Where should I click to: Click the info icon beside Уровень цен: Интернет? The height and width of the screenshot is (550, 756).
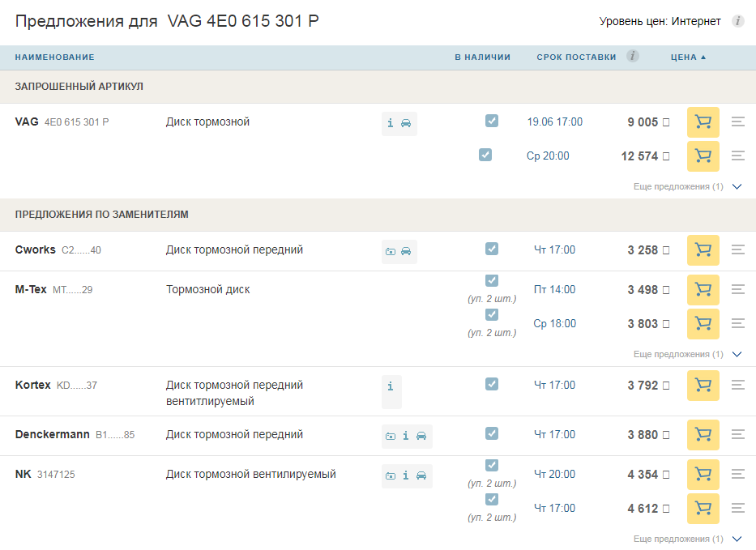737,21
